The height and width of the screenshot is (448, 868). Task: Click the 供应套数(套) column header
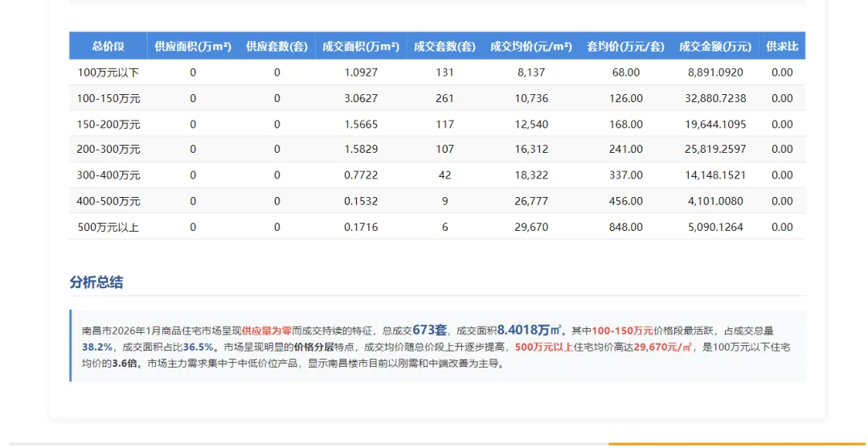276,47
